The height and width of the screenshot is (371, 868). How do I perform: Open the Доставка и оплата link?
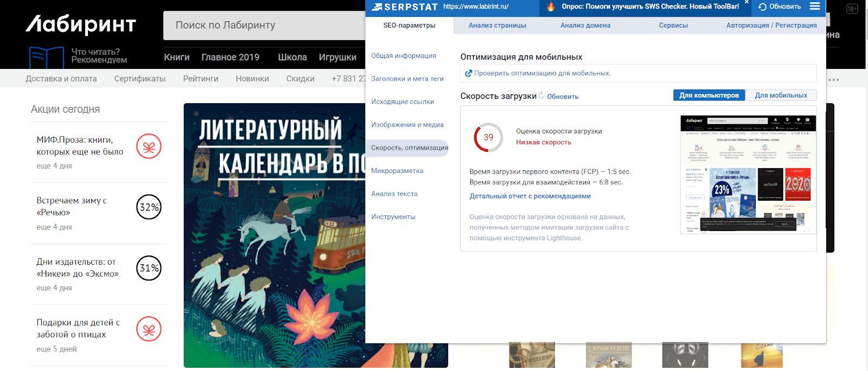click(61, 79)
